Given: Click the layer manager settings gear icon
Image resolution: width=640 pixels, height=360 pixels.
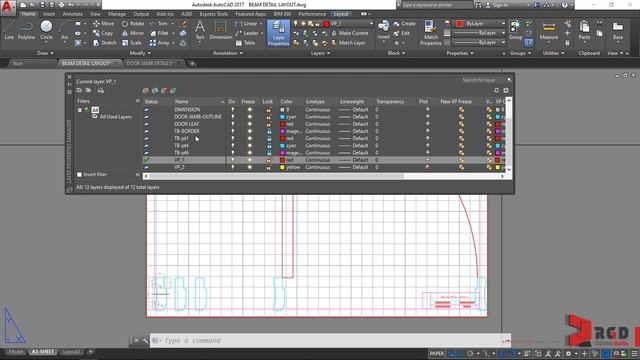Looking at the screenshot, I should coord(506,90).
